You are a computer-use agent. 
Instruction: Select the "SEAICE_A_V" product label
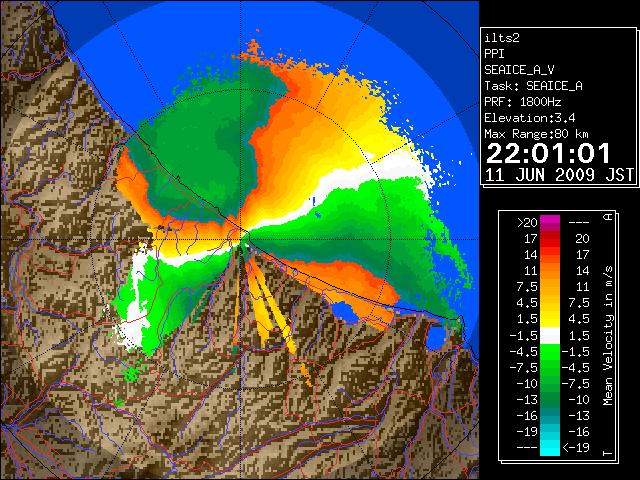click(519, 70)
